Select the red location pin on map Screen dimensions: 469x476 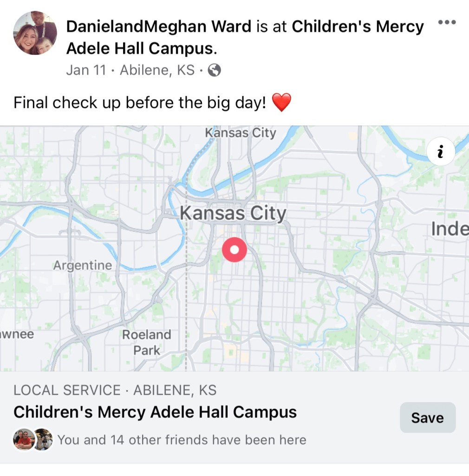pyautogui.click(x=234, y=250)
